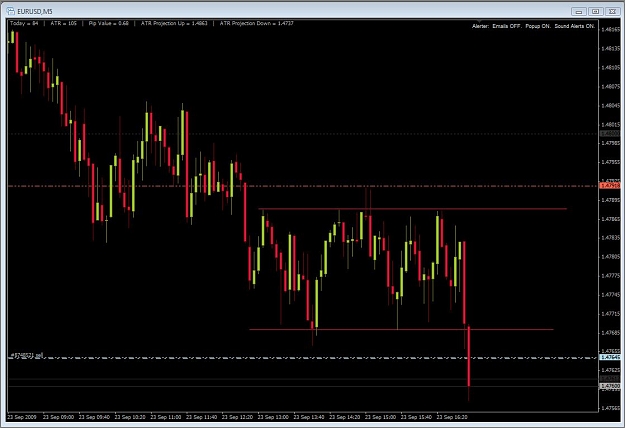Click the 'ATR = 105' indicator label
The width and height of the screenshot is (625, 428).
tap(63, 23)
